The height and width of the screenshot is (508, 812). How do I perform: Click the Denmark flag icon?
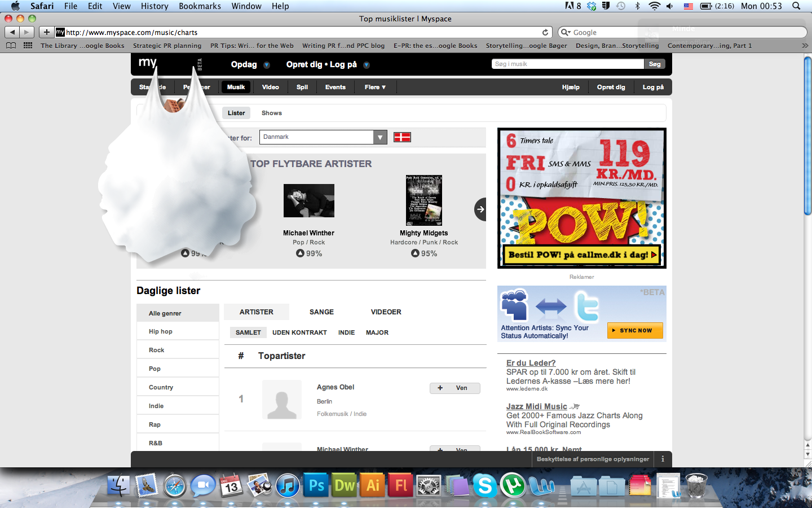coord(402,137)
